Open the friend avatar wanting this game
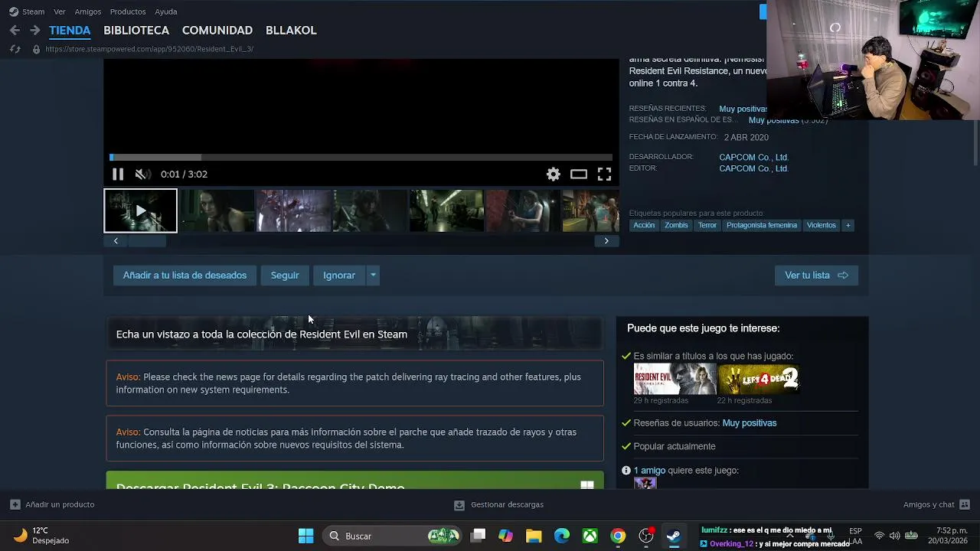This screenshot has width=980, height=551. coord(645,483)
